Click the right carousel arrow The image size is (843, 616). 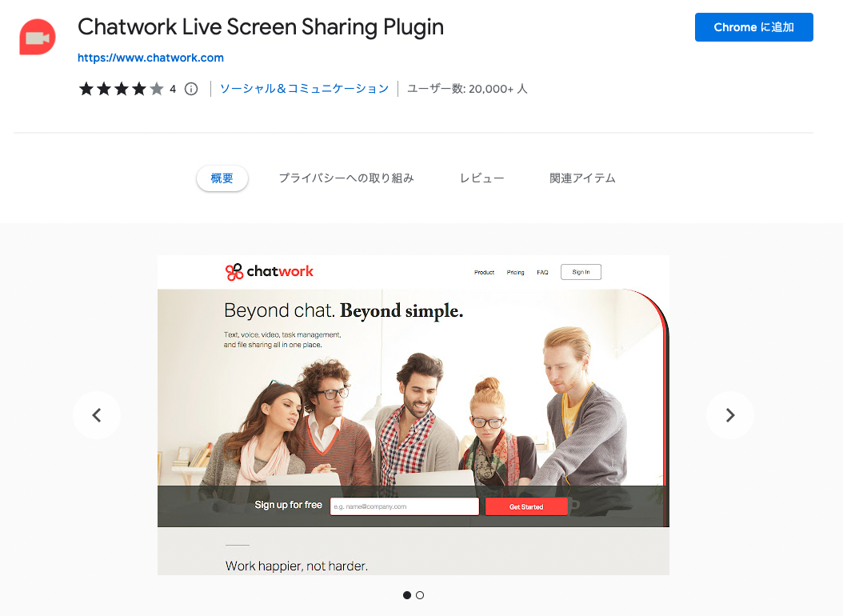click(x=729, y=415)
